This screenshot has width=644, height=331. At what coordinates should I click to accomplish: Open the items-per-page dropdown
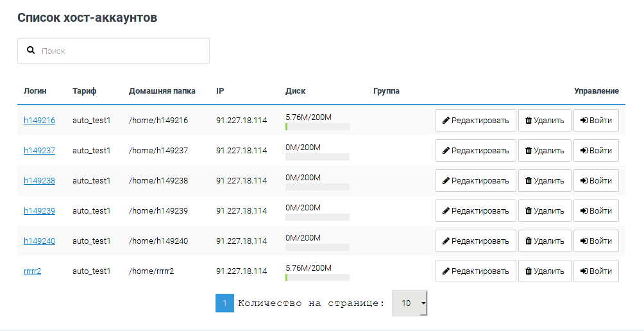click(409, 303)
